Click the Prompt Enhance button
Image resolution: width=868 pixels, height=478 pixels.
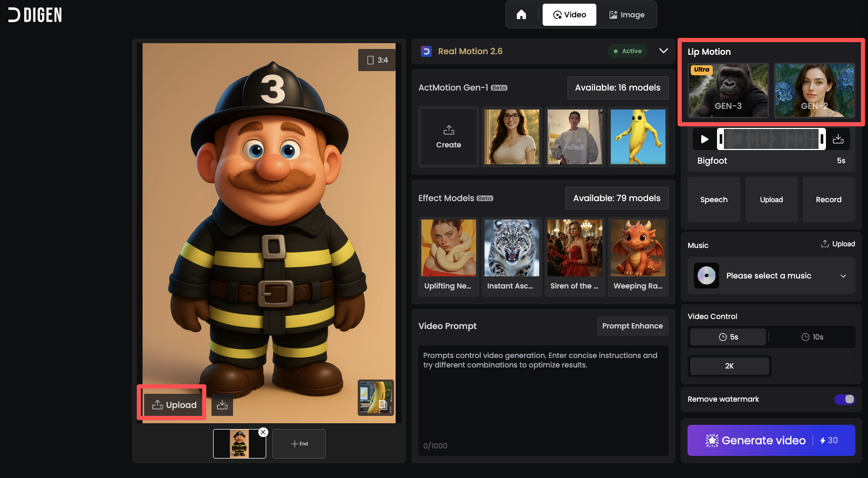632,326
